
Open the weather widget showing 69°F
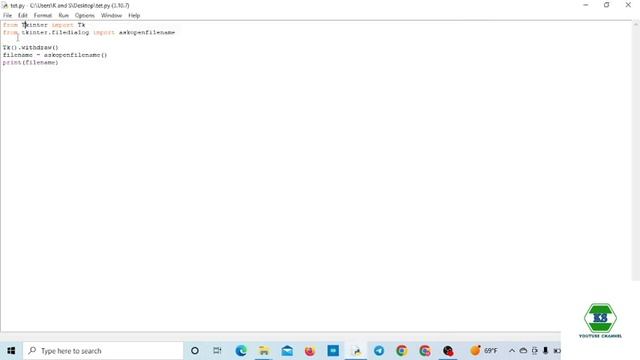pos(484,351)
